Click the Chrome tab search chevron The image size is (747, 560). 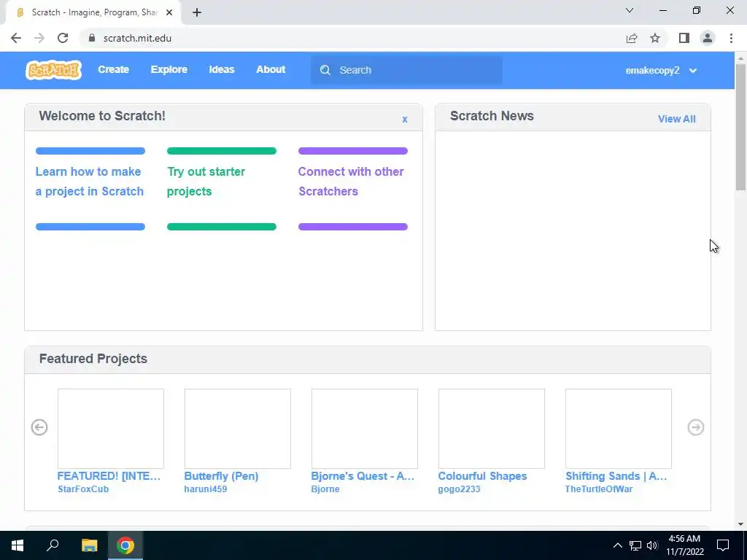pos(630,10)
